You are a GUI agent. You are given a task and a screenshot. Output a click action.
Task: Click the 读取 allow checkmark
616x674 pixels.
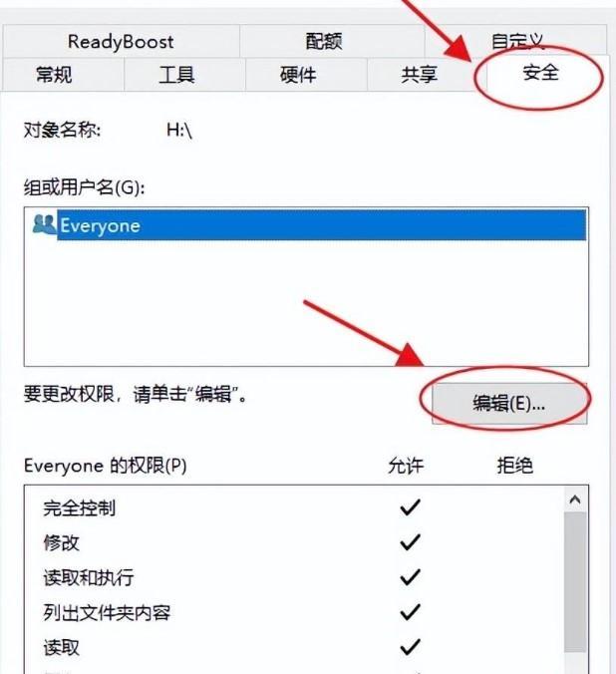point(410,646)
